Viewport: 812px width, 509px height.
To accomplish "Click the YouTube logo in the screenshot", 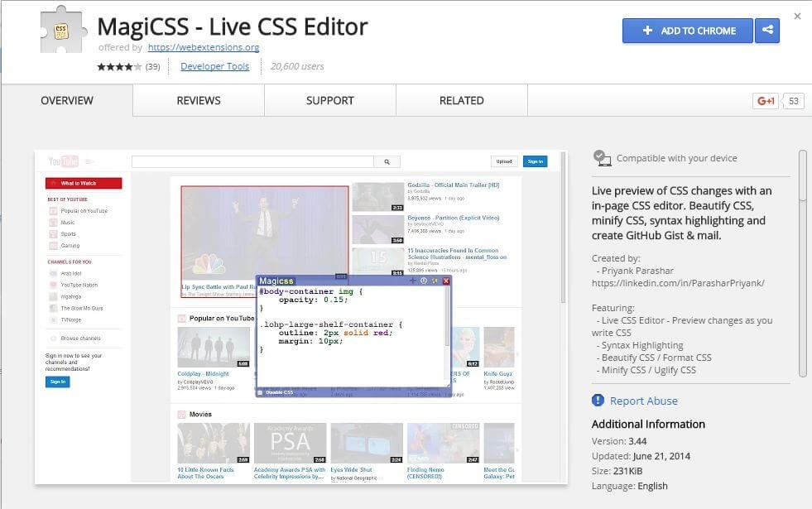I will pos(63,161).
